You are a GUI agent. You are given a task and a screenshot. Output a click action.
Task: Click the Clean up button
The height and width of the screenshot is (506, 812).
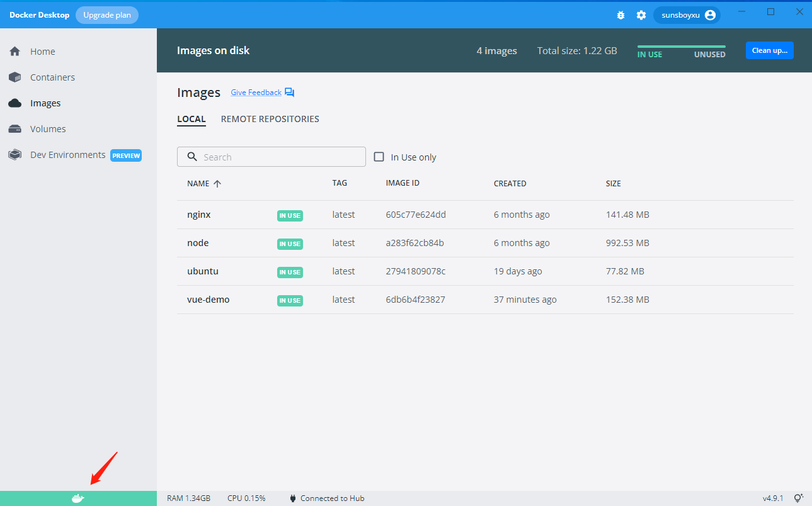pos(769,50)
